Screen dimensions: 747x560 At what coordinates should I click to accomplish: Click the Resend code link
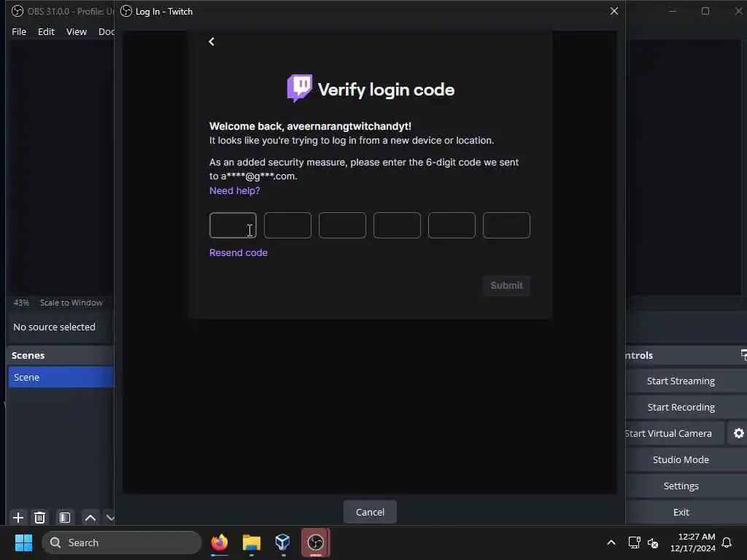239,253
